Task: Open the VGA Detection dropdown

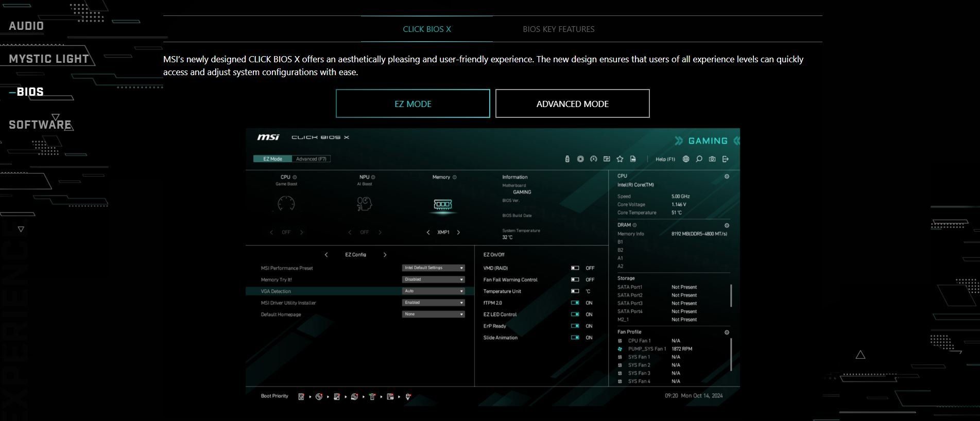Action: point(433,291)
